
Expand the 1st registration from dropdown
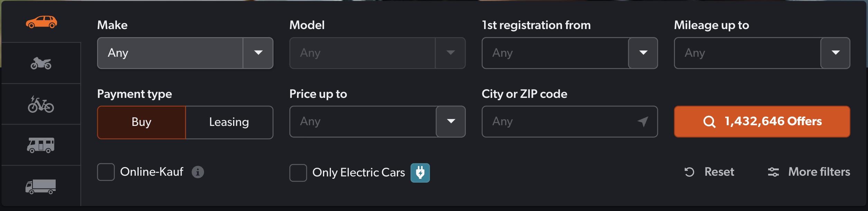[x=643, y=53]
